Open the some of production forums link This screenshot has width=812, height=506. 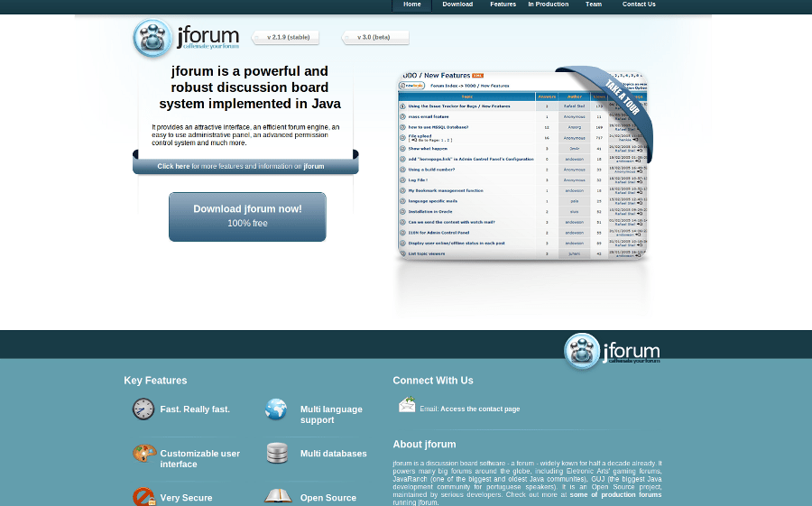615,494
